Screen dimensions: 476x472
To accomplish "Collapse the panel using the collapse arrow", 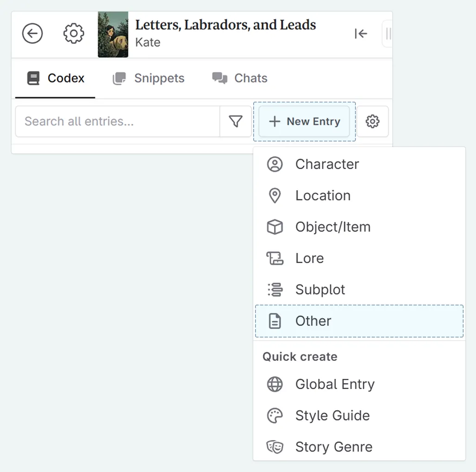I will pos(361,33).
